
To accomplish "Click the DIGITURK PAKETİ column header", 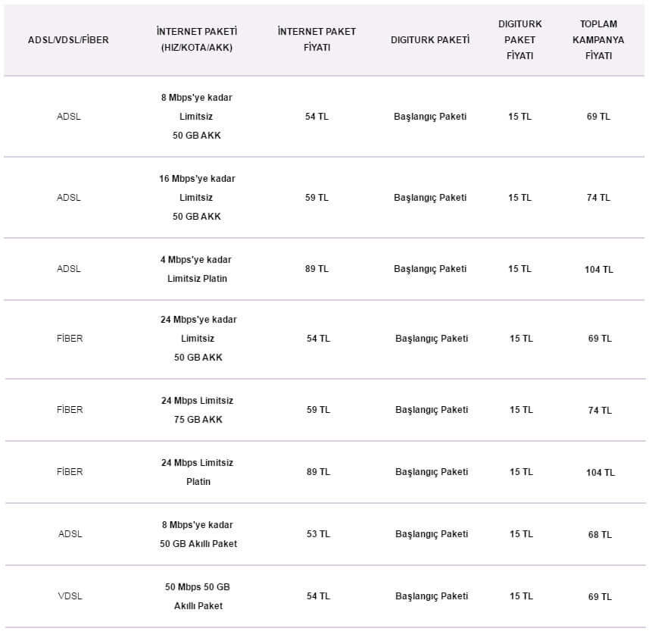I will (430, 40).
